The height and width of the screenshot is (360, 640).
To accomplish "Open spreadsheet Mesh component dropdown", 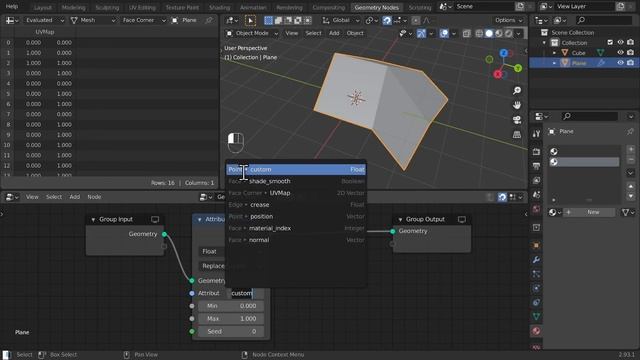I will pyautogui.click(x=93, y=20).
